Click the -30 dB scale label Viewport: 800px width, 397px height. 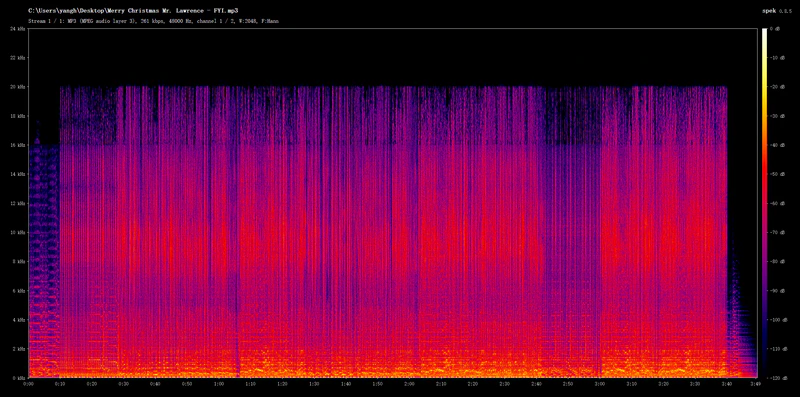(x=778, y=116)
